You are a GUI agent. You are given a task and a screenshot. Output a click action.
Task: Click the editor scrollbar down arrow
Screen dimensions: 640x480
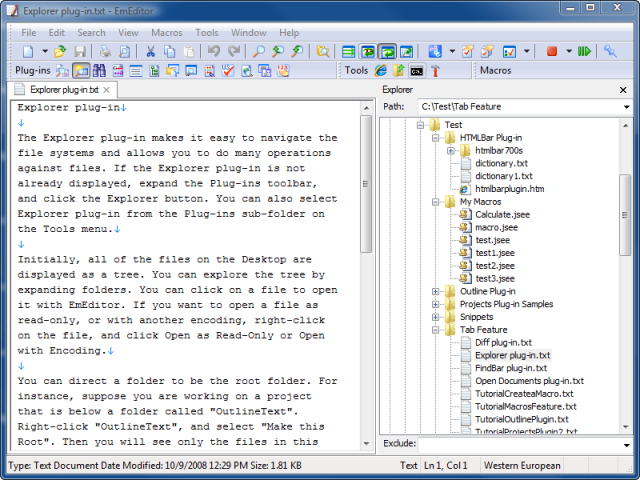click(366, 443)
